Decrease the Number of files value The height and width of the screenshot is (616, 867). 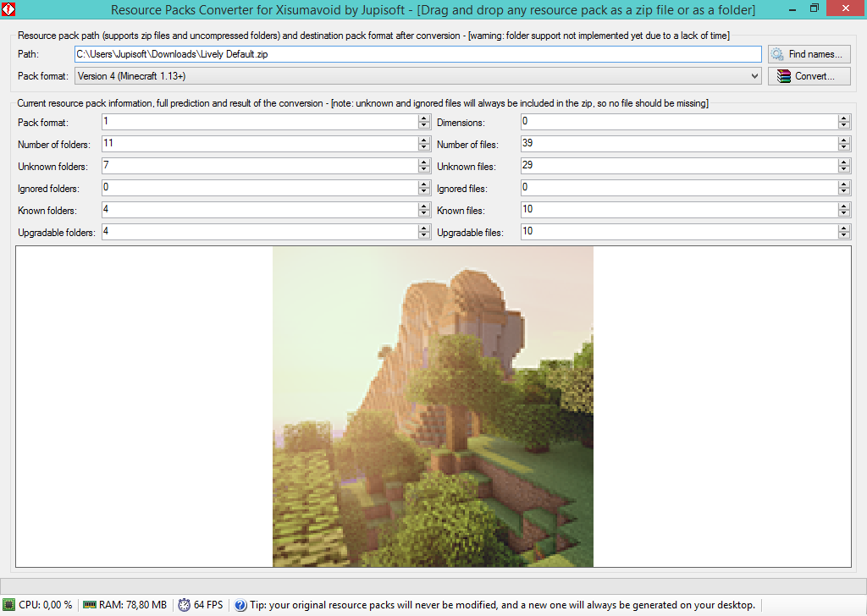click(x=844, y=147)
